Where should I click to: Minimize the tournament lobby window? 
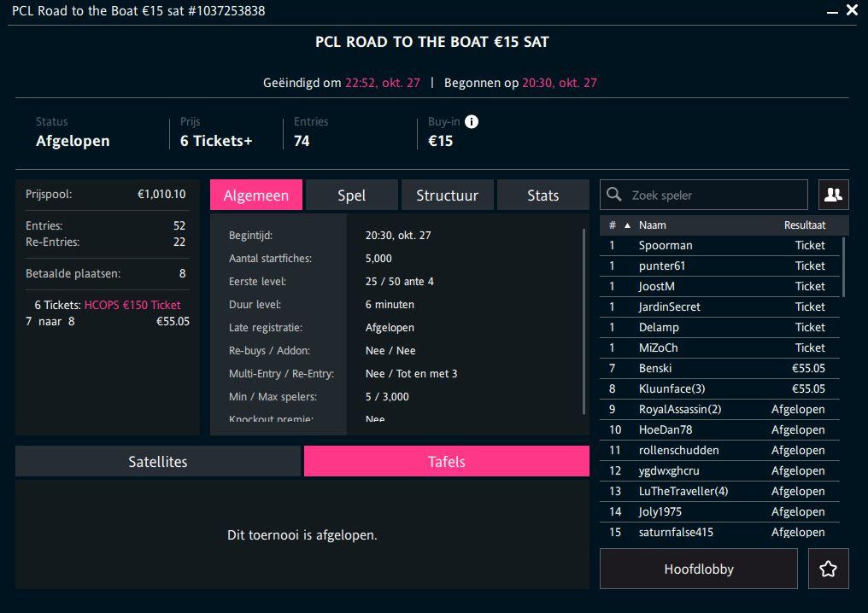tap(832, 11)
